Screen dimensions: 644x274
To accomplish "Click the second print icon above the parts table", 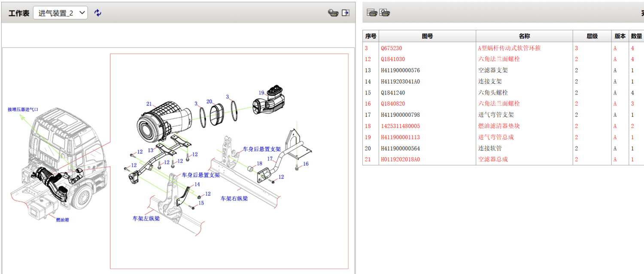I will (x=385, y=12).
